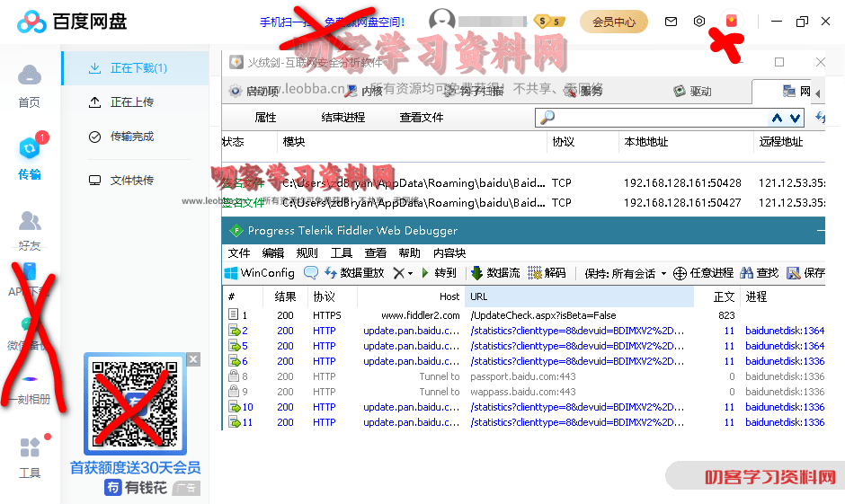Viewport: 845px width, 504px height.
Task: Switch to 驱动 tab in Huorong Sword
Action: (x=693, y=91)
